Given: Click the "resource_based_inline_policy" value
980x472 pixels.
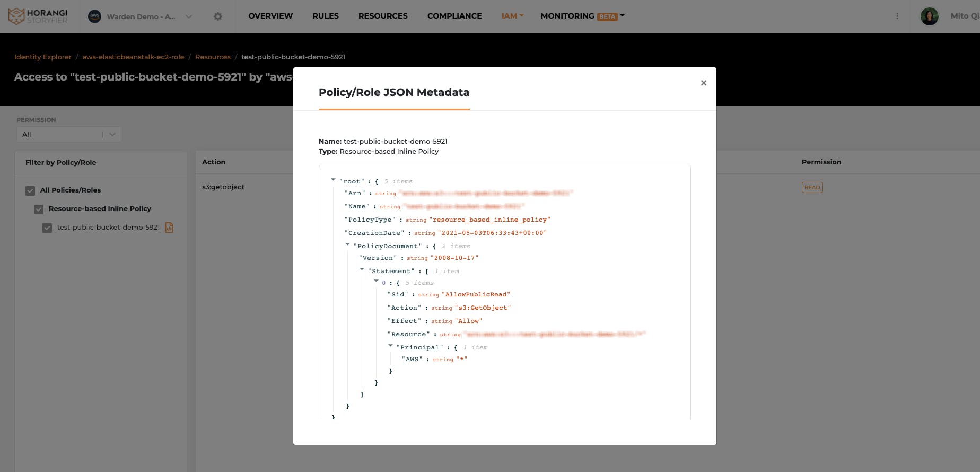Looking at the screenshot, I should (x=489, y=220).
